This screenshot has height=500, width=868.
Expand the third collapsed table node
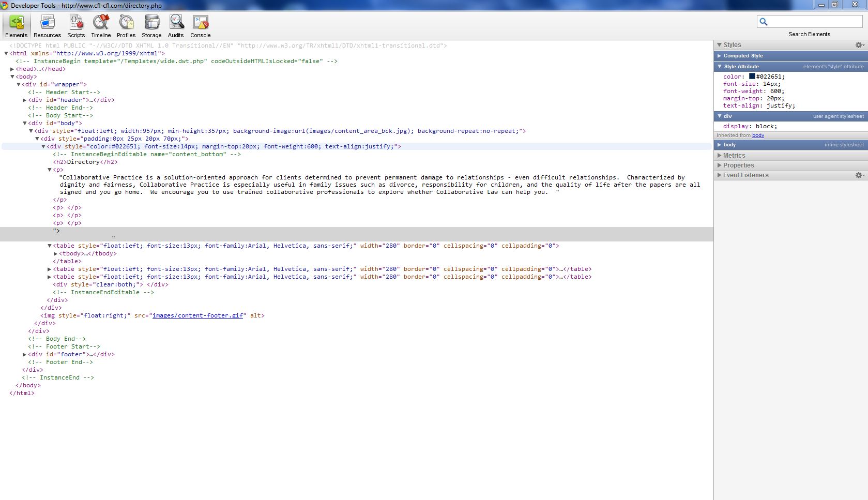(x=50, y=277)
